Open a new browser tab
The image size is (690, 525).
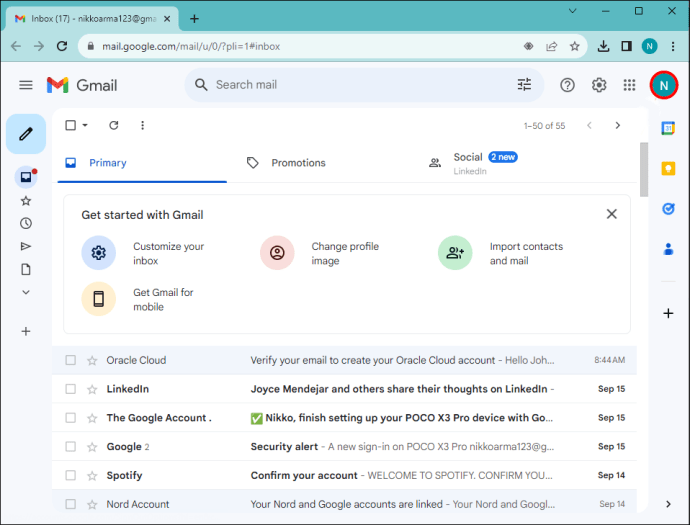(194, 19)
